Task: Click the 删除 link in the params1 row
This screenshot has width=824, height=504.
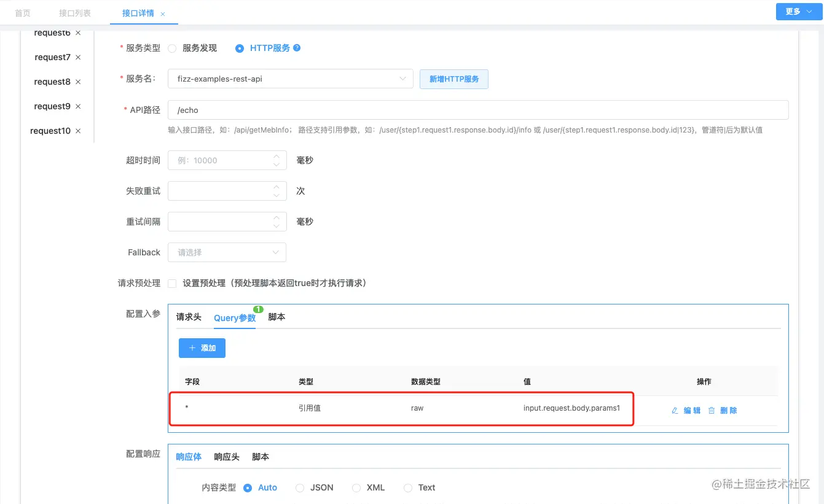Action: [x=729, y=411]
